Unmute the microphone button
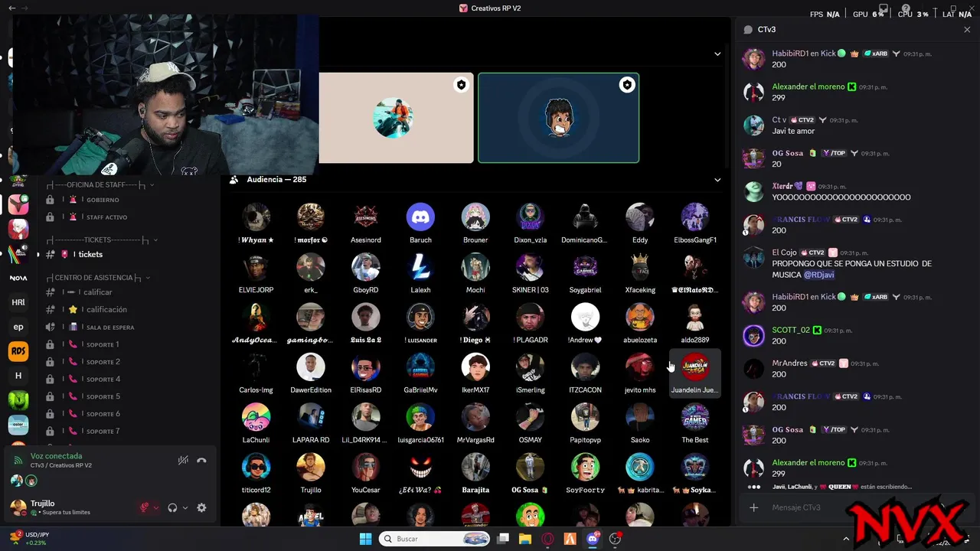This screenshot has width=980, height=551. coord(144,507)
